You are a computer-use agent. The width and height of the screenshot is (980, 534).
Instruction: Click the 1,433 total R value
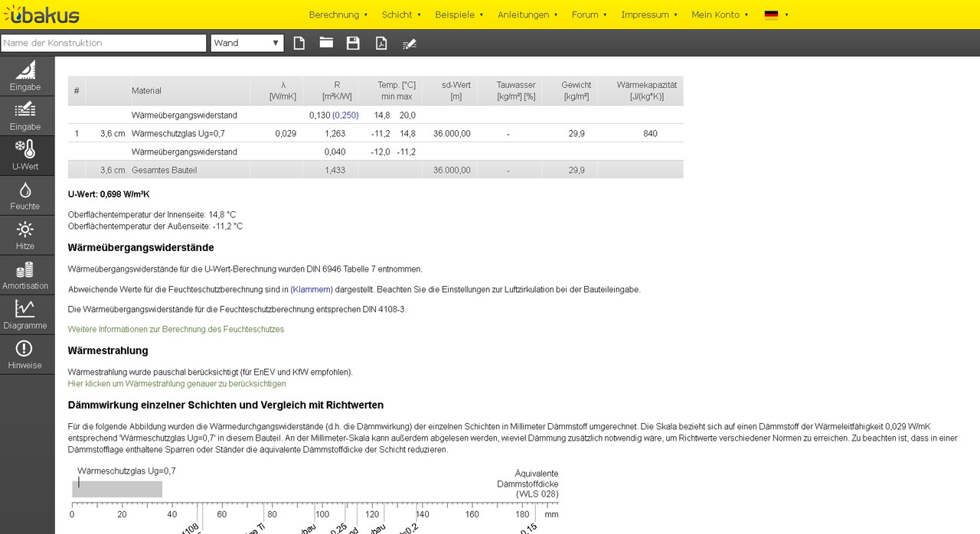[x=335, y=171]
